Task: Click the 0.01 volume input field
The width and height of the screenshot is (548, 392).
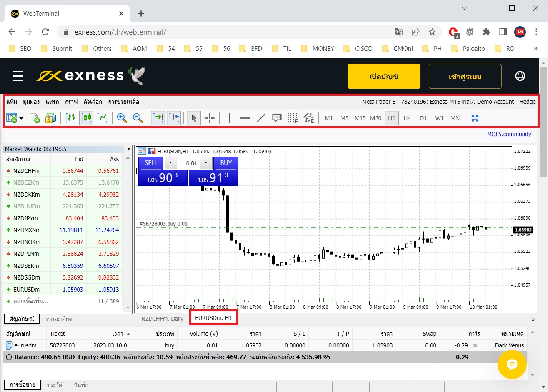Action: [188, 163]
